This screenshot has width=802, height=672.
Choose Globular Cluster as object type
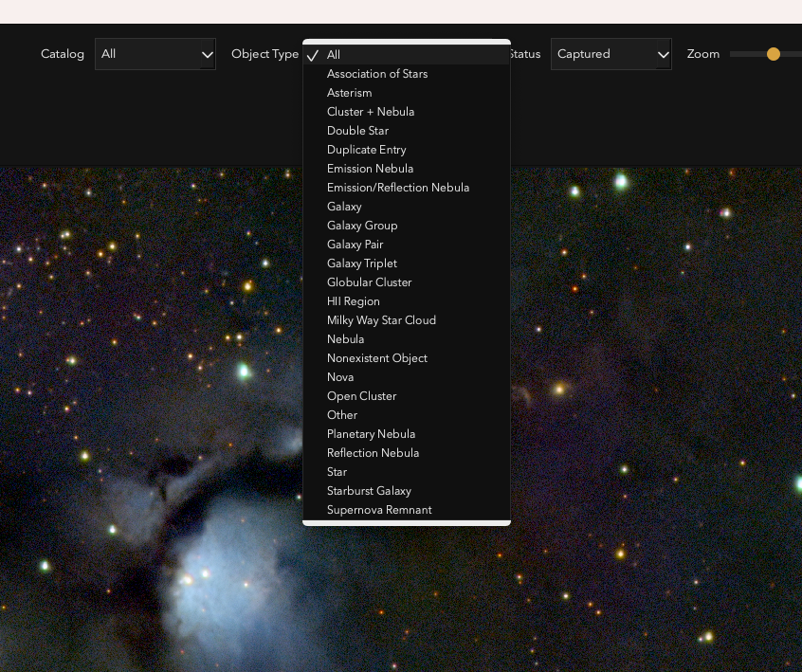(369, 282)
